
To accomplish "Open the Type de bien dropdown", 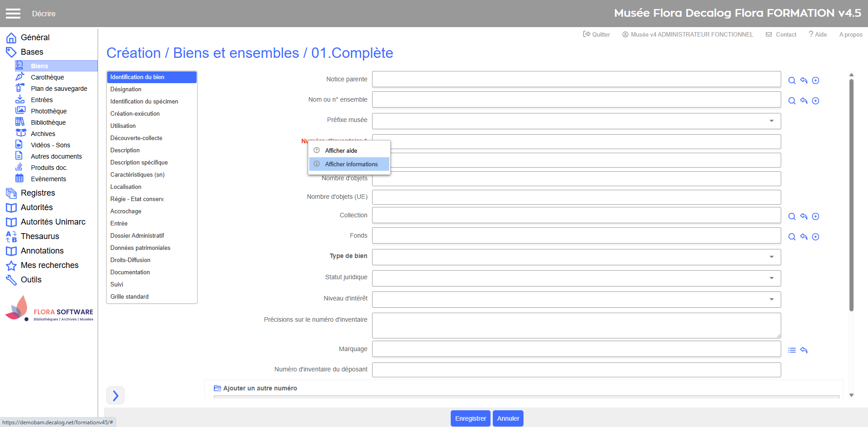I will click(576, 257).
